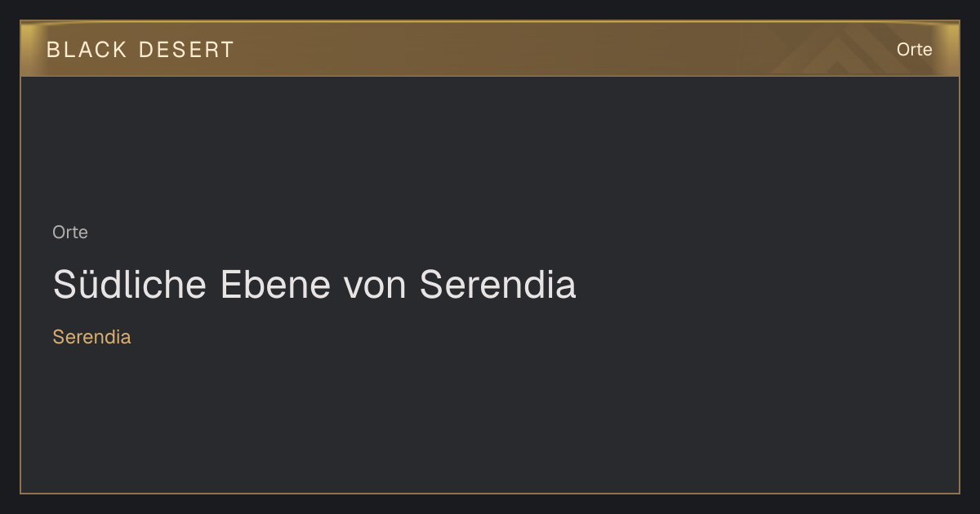Click empty card area right of the heading

click(768, 285)
